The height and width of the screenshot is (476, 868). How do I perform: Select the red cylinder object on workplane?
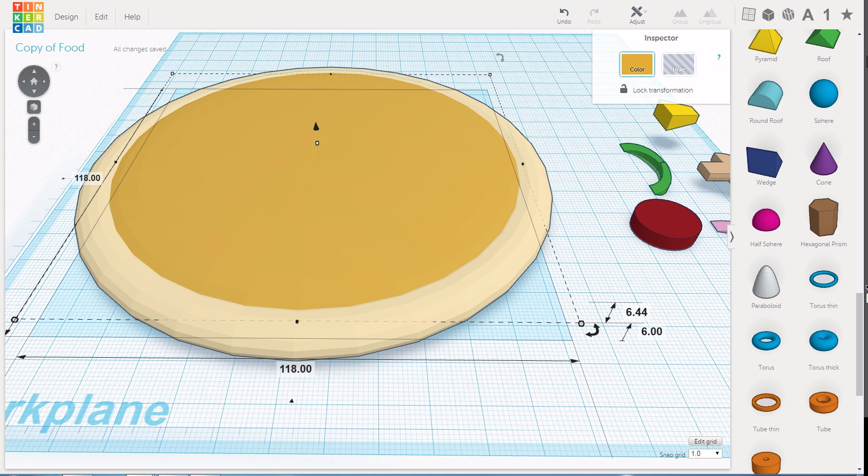666,224
